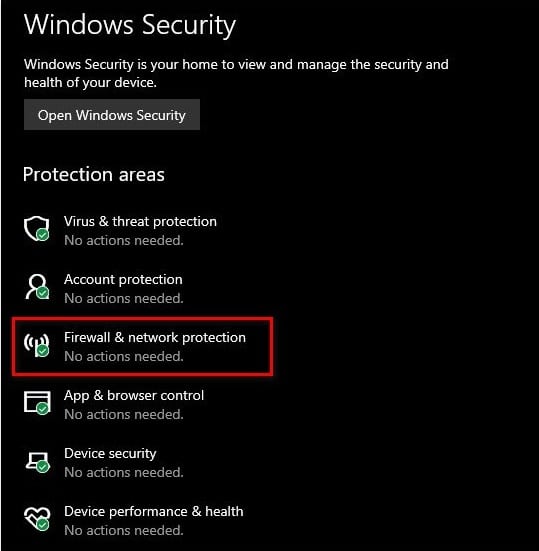Image resolution: width=539 pixels, height=551 pixels.
Task: Open the Firewall & network antenna icon
Action: click(37, 345)
